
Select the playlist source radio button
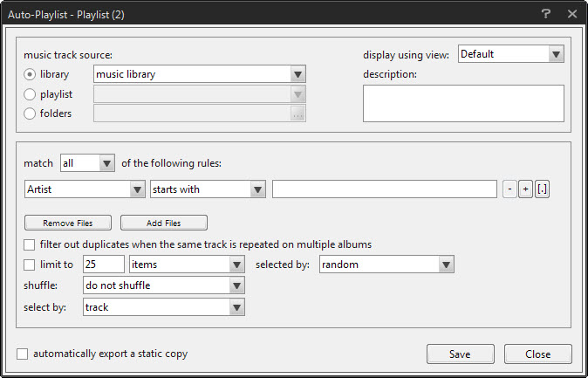point(30,94)
